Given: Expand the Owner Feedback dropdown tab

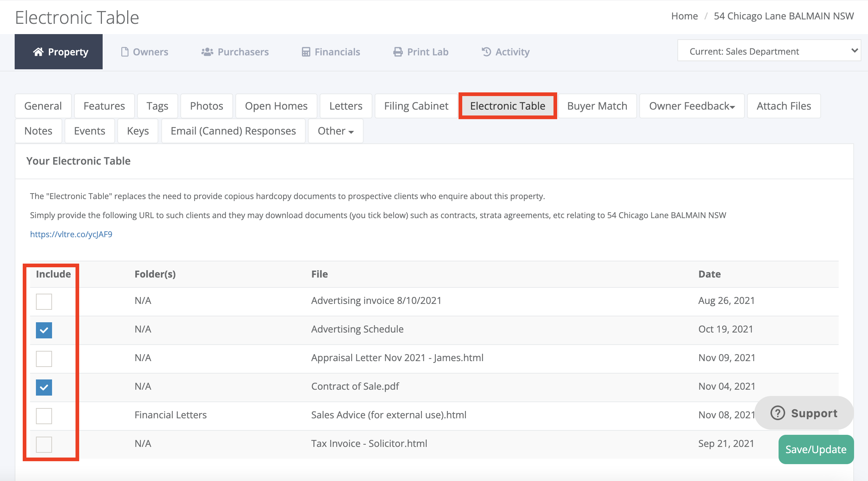Looking at the screenshot, I should [692, 106].
